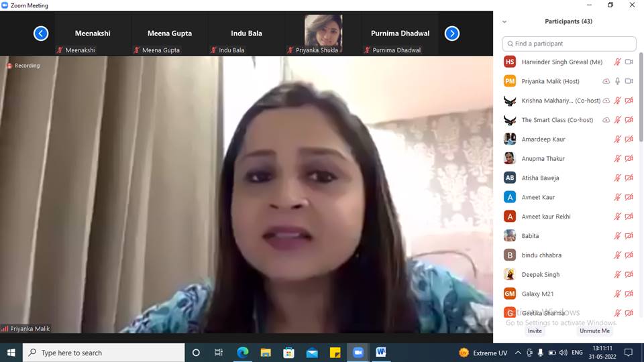Click Harwinder Singh Grewal's camera icon
Image resolution: width=644 pixels, height=362 pixels.
[629, 62]
